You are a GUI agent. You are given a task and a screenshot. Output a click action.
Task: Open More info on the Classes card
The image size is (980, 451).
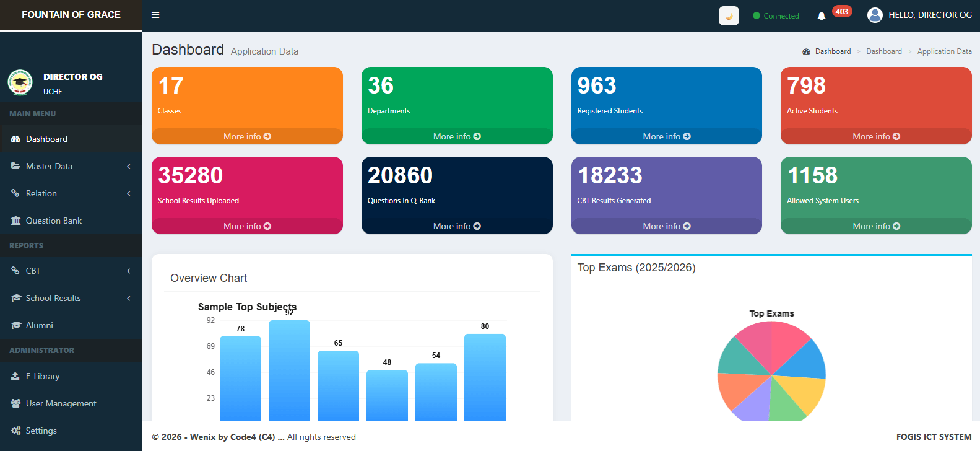(x=247, y=136)
